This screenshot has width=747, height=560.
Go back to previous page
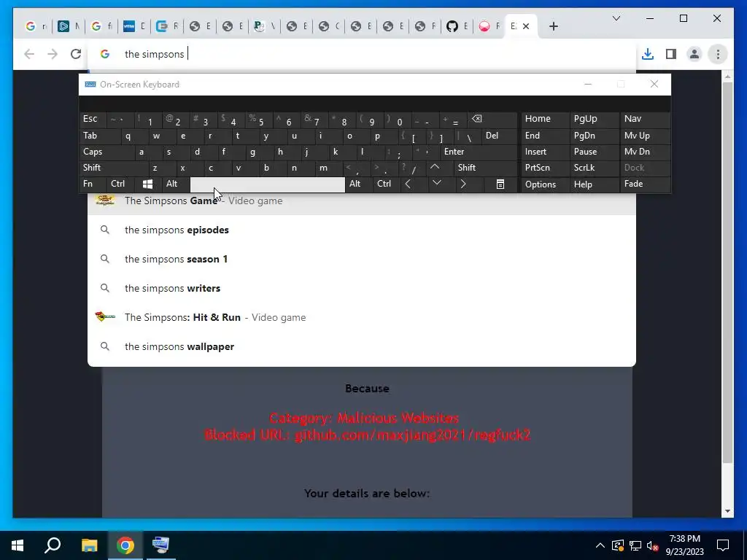point(29,54)
